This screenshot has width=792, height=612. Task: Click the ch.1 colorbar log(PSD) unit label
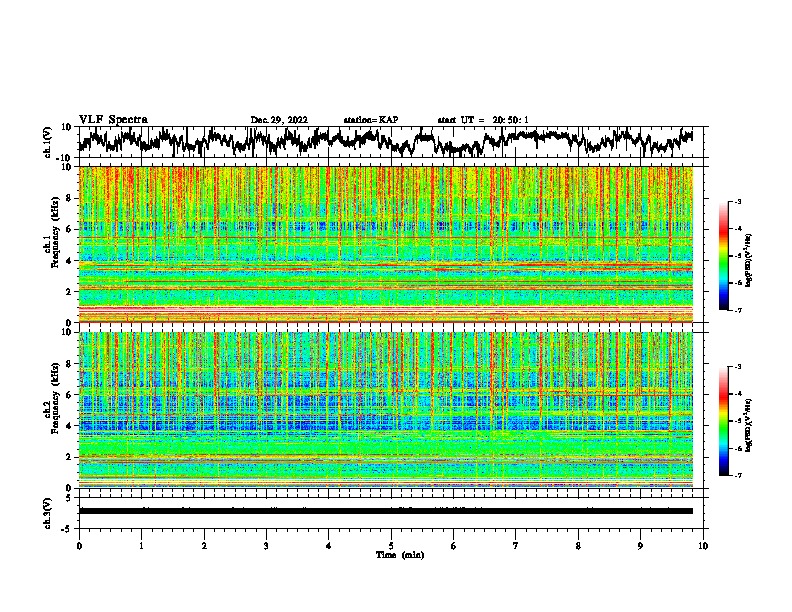(748, 261)
